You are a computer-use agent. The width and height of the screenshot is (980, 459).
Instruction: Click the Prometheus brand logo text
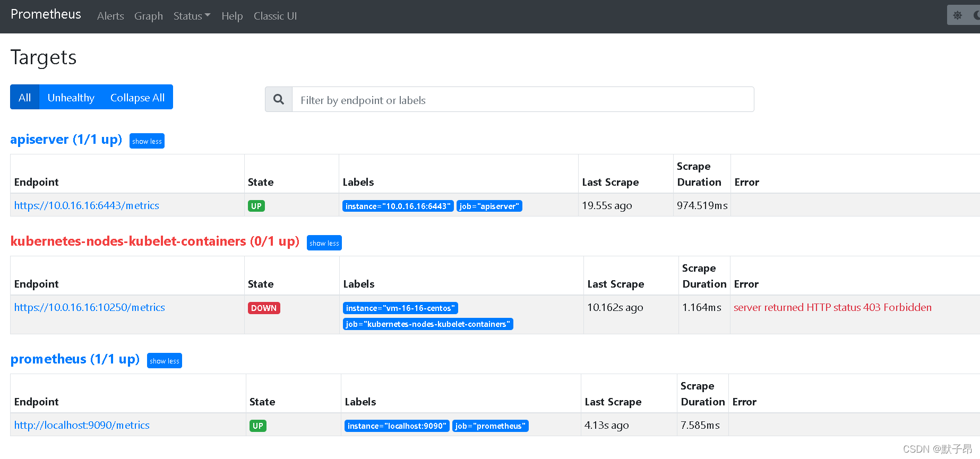[x=46, y=14]
